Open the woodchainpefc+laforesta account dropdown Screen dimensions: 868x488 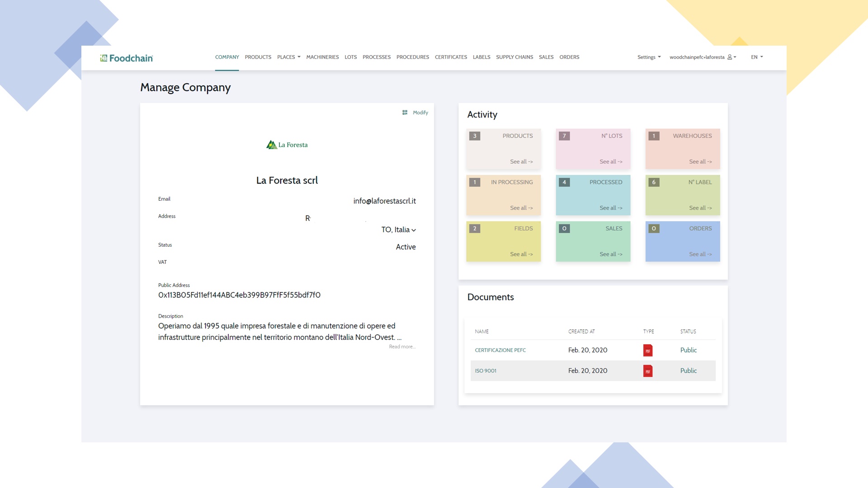click(x=703, y=57)
